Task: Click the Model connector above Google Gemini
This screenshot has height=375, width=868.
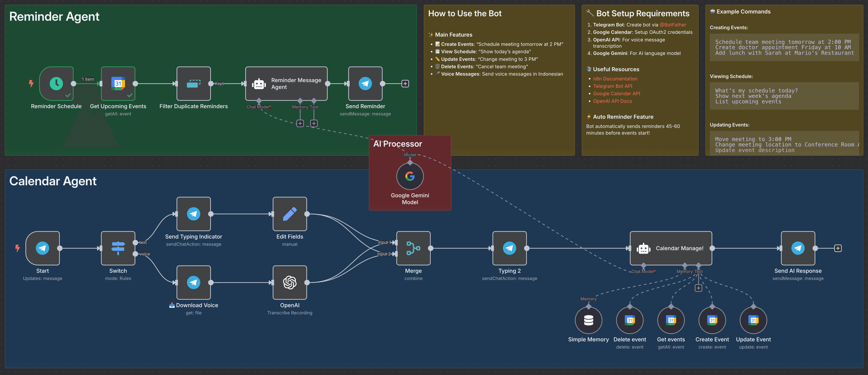Action: tap(410, 163)
